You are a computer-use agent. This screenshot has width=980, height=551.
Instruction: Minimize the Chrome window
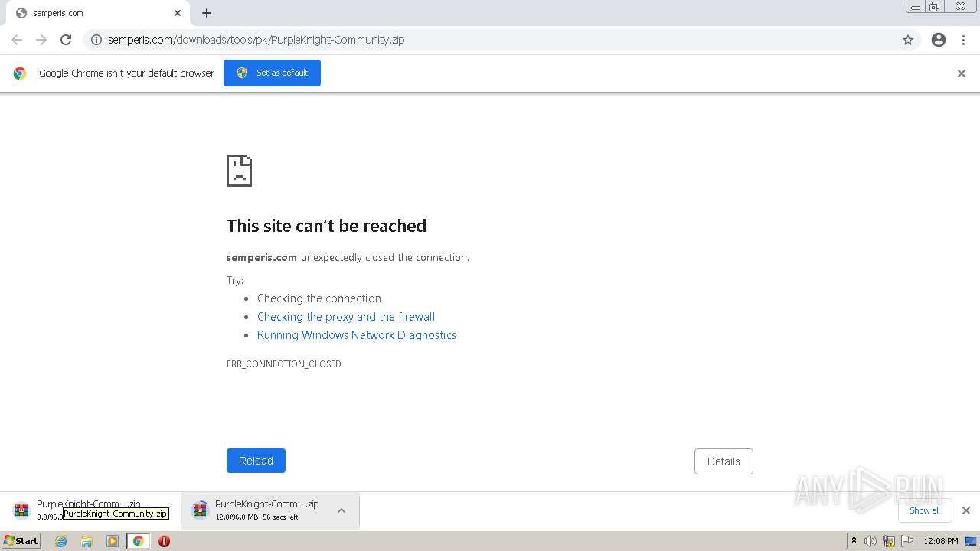(x=915, y=7)
